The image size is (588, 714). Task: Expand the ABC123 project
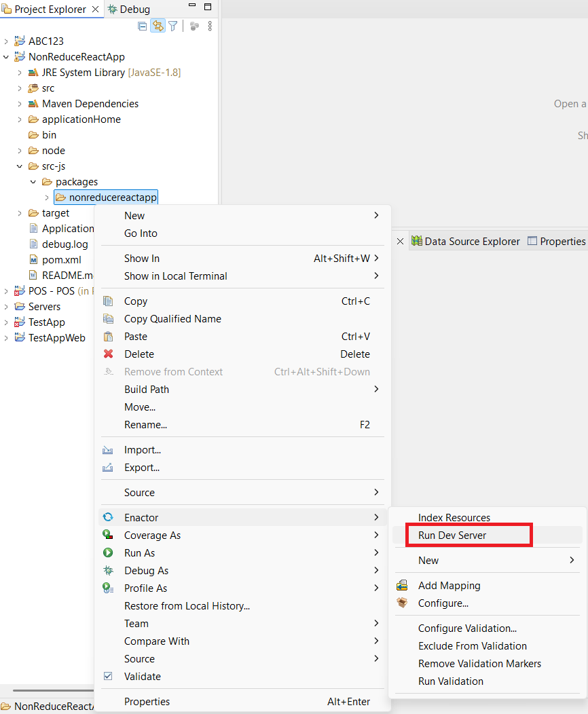[x=6, y=41]
